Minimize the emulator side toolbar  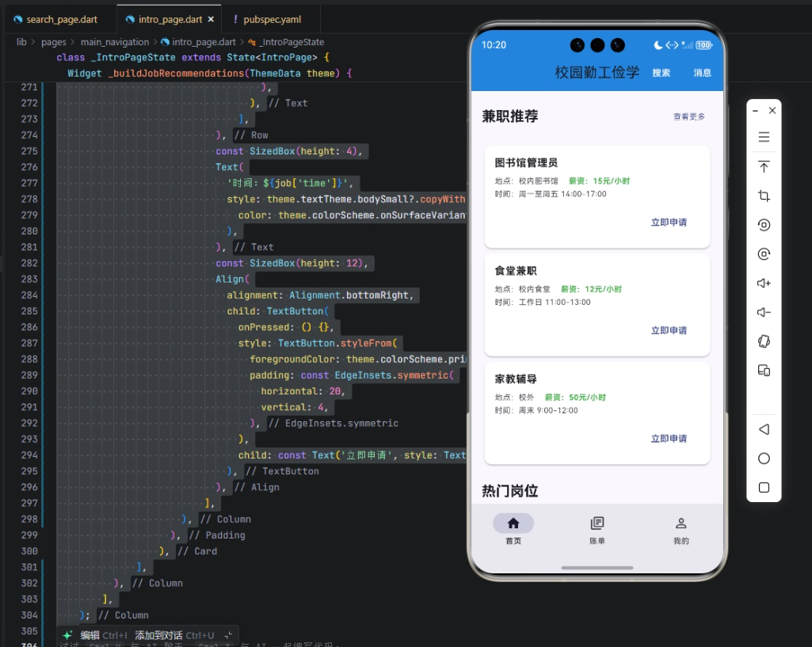point(756,111)
